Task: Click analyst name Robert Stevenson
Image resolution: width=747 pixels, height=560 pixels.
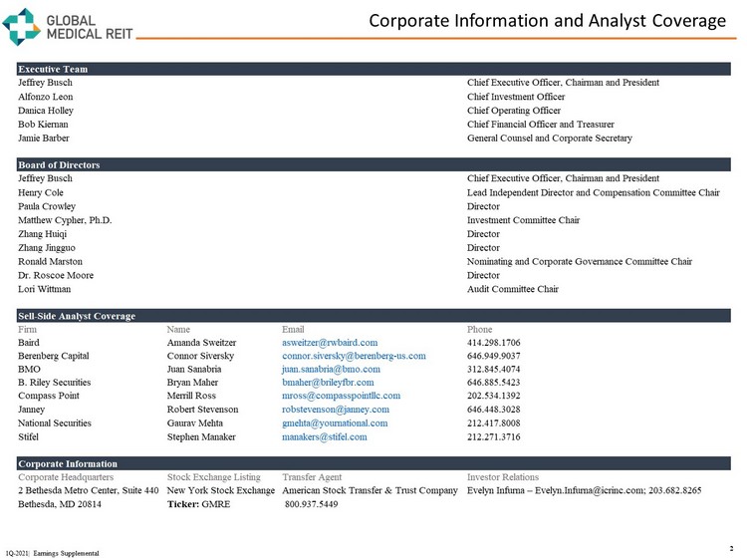Action: (202, 410)
